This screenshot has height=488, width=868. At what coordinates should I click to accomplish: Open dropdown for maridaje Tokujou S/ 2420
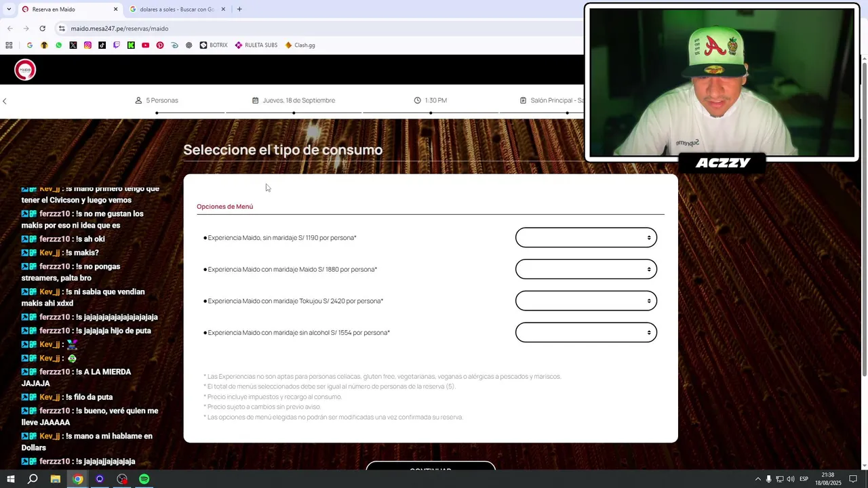[586, 301]
